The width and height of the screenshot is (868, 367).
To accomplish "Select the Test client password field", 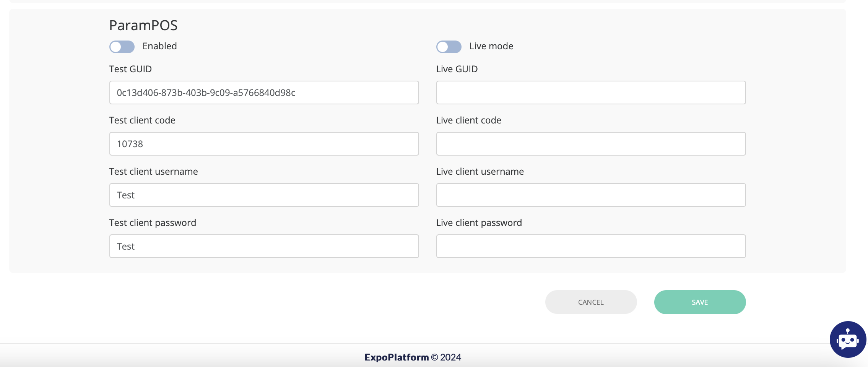I will pos(264,246).
